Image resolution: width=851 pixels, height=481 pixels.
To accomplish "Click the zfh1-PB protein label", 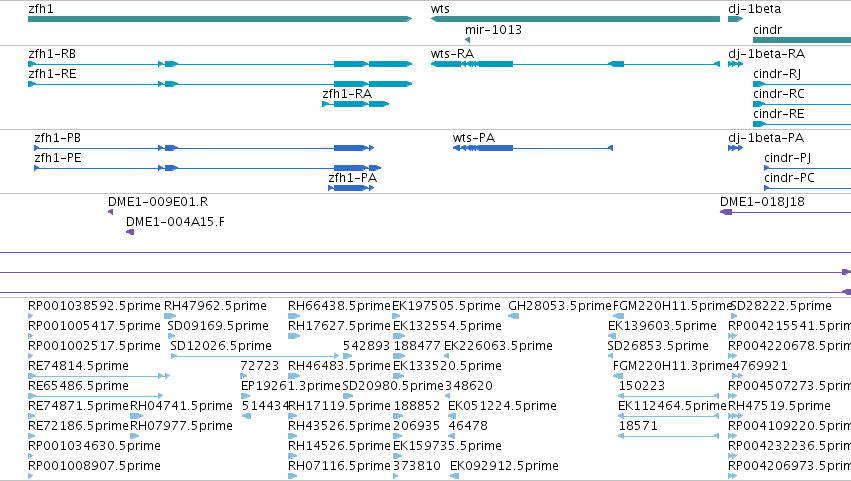I will tap(58, 138).
